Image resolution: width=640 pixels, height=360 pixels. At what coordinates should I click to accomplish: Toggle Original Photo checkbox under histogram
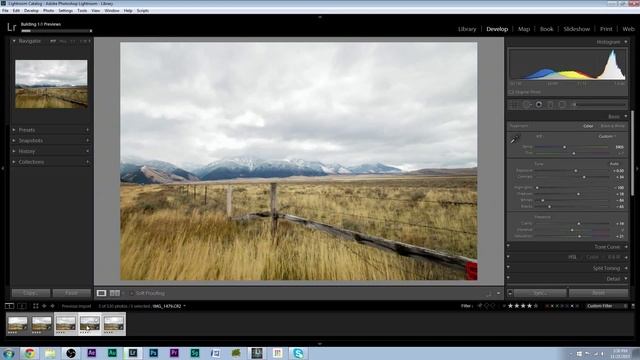tap(511, 92)
